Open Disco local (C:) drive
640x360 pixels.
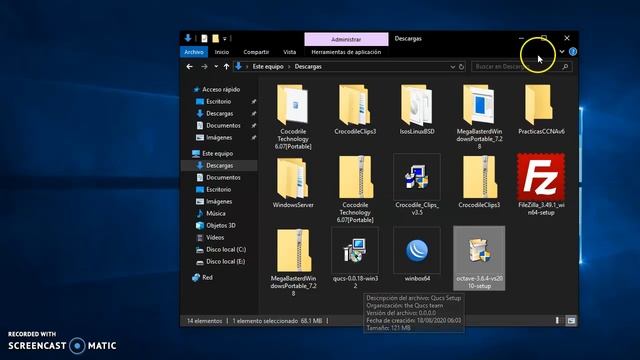coord(226,249)
